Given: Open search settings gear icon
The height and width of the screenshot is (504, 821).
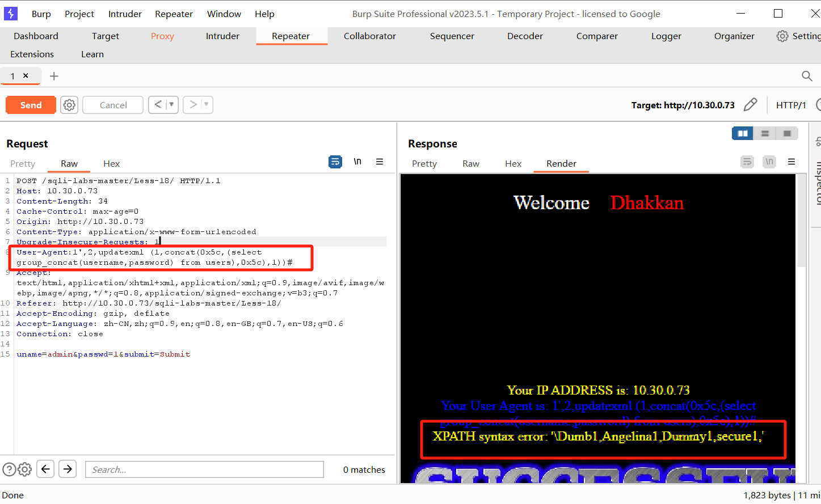Looking at the screenshot, I should [24, 469].
